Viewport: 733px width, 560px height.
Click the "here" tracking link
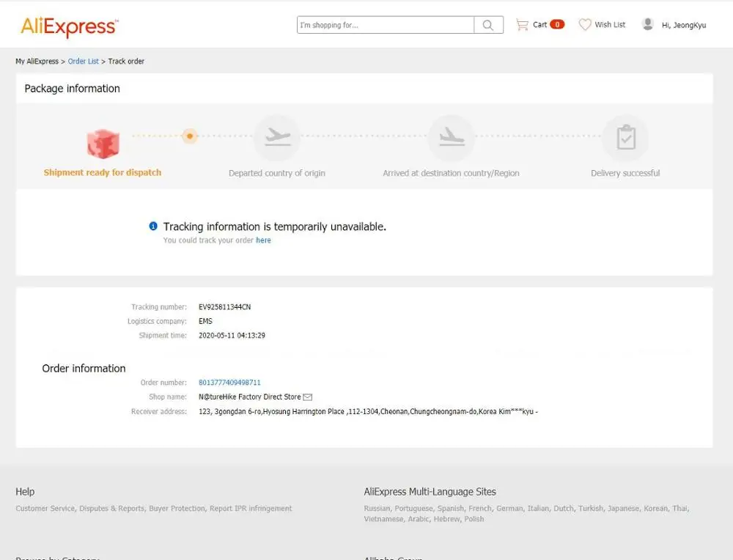point(263,240)
